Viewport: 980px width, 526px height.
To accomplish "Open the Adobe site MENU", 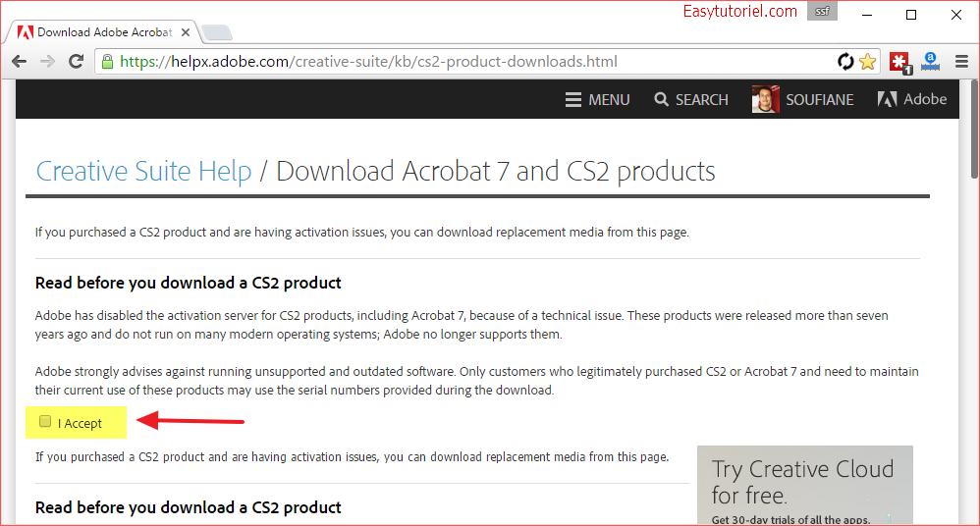I will tap(597, 99).
